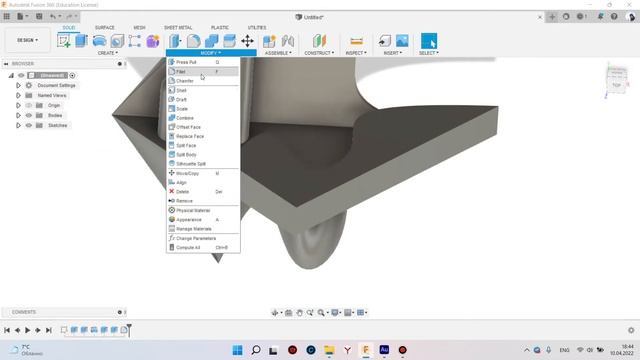Choose Appearance from the Modify menu
Screen dimensions: 640x360
tap(203, 220)
